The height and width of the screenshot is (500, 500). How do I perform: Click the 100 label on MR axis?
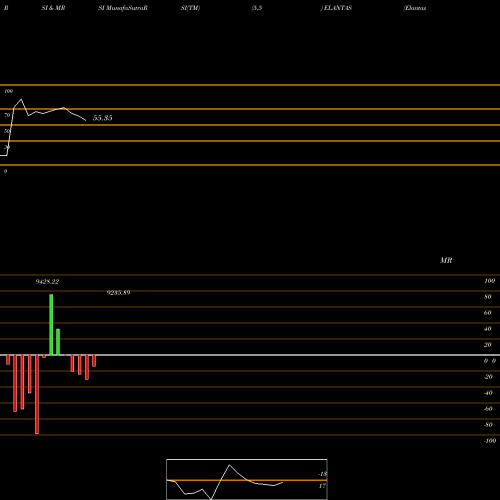click(489, 281)
